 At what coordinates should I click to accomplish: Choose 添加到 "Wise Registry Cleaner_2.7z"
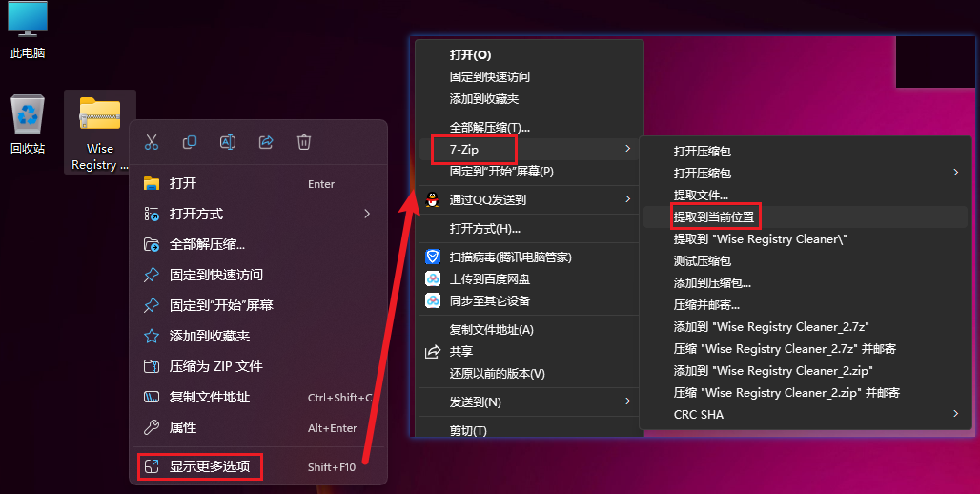[x=805, y=326]
